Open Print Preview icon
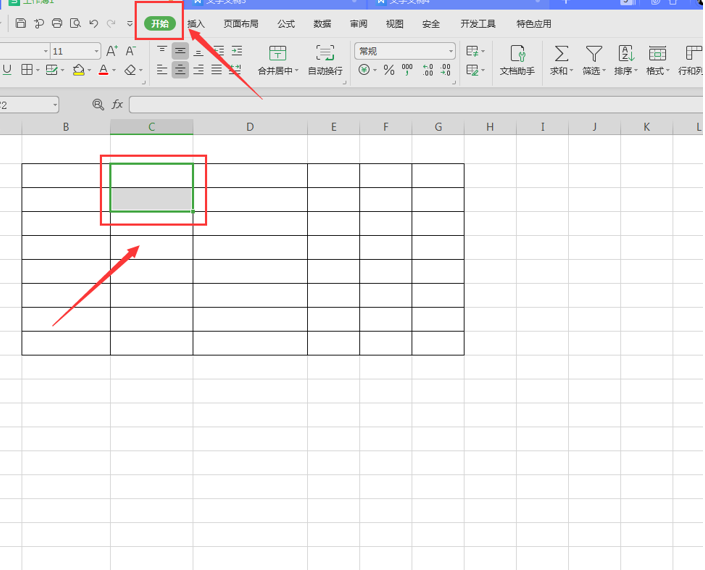This screenshot has width=705, height=570. (x=75, y=23)
